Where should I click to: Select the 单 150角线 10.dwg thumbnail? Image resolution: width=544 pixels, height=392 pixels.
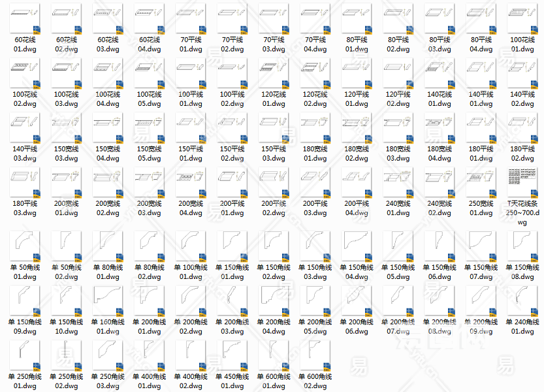click(x=67, y=301)
